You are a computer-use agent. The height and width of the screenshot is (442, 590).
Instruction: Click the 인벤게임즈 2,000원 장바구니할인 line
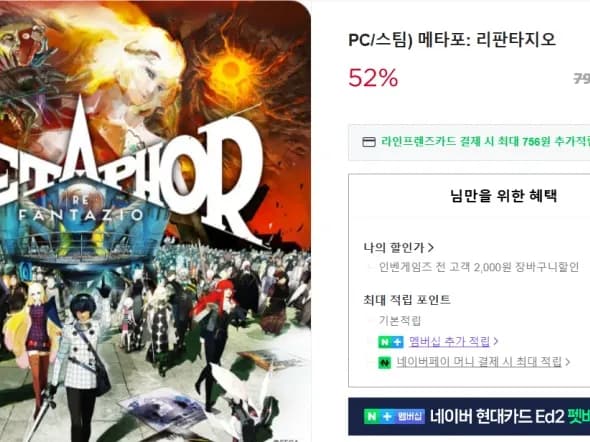(478, 267)
